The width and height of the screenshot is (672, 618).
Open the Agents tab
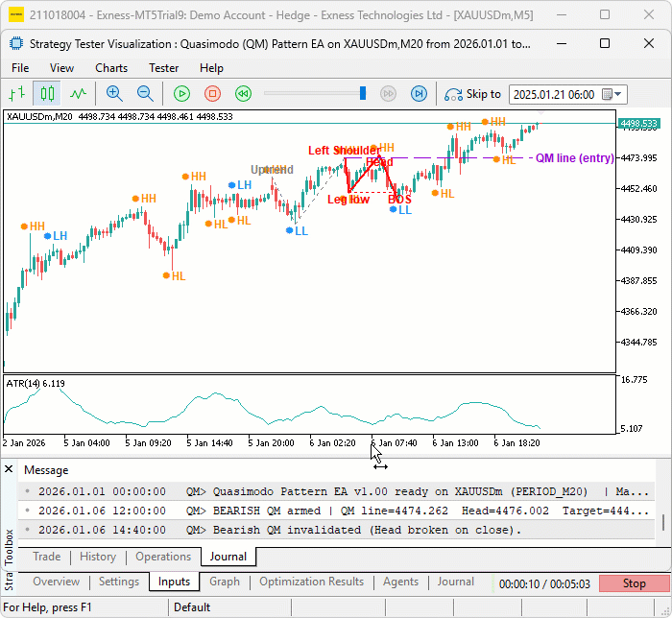(x=400, y=582)
